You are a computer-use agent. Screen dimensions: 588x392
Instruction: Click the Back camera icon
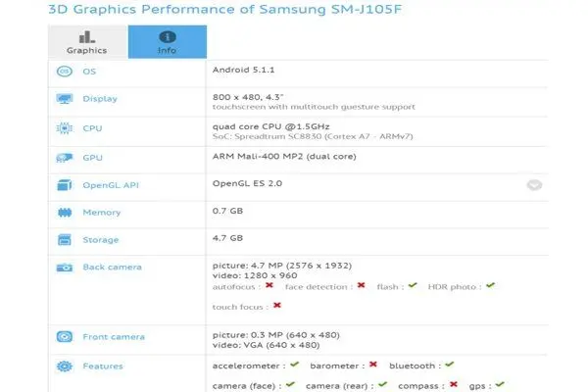pos(65,268)
